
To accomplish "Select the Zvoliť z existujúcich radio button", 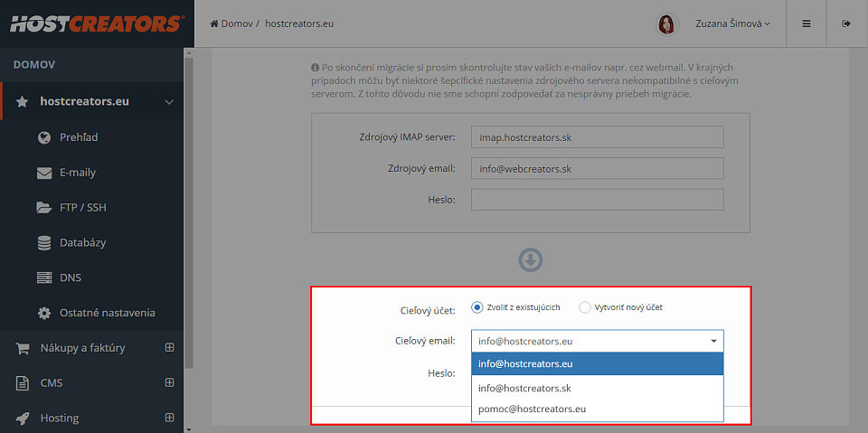I will click(477, 307).
